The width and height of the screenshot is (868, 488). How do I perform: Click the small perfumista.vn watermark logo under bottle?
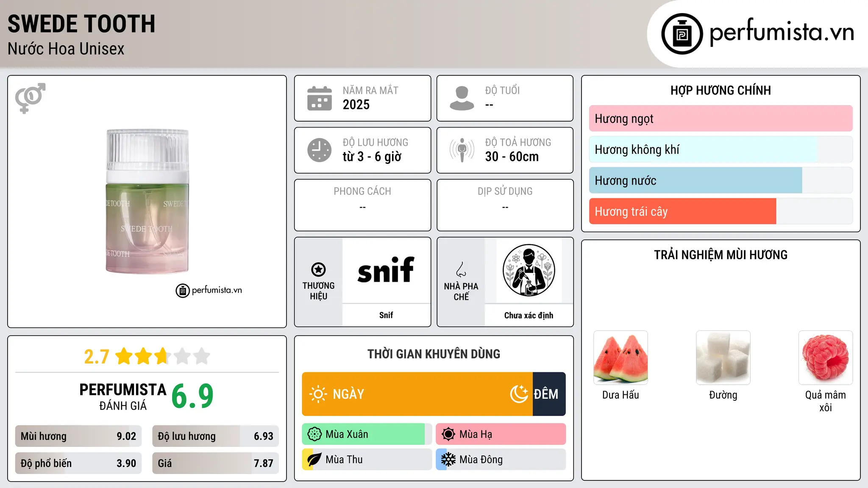click(x=209, y=291)
